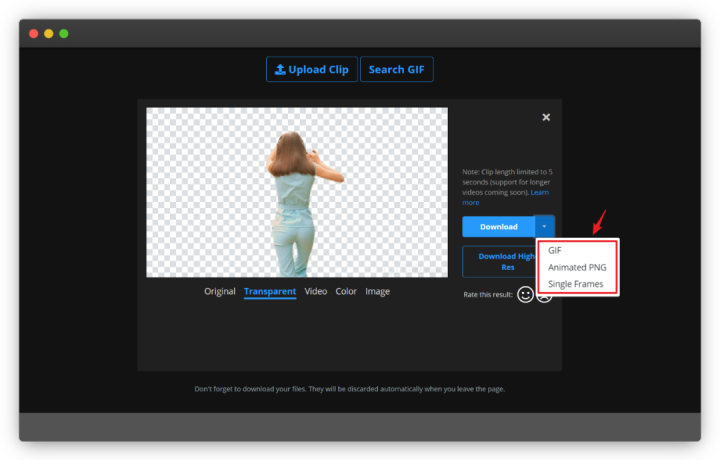Select the Transparent tab
Viewport: 720px width, 460px height.
click(x=270, y=292)
